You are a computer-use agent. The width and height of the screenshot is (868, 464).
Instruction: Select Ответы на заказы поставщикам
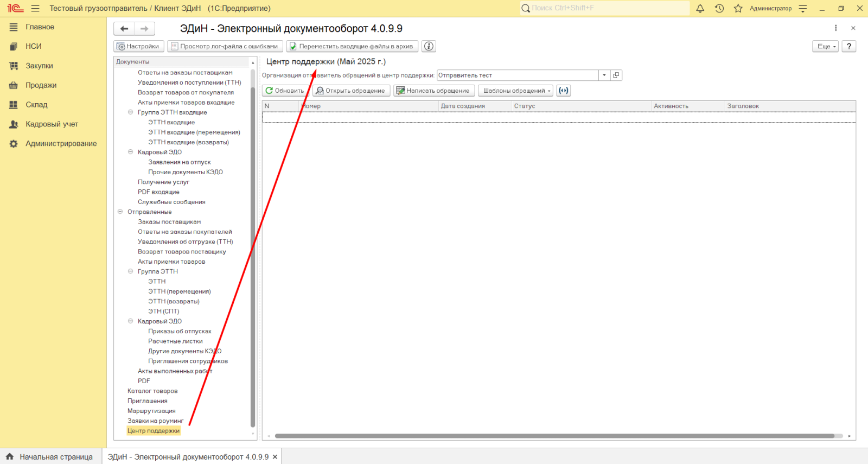coord(185,73)
